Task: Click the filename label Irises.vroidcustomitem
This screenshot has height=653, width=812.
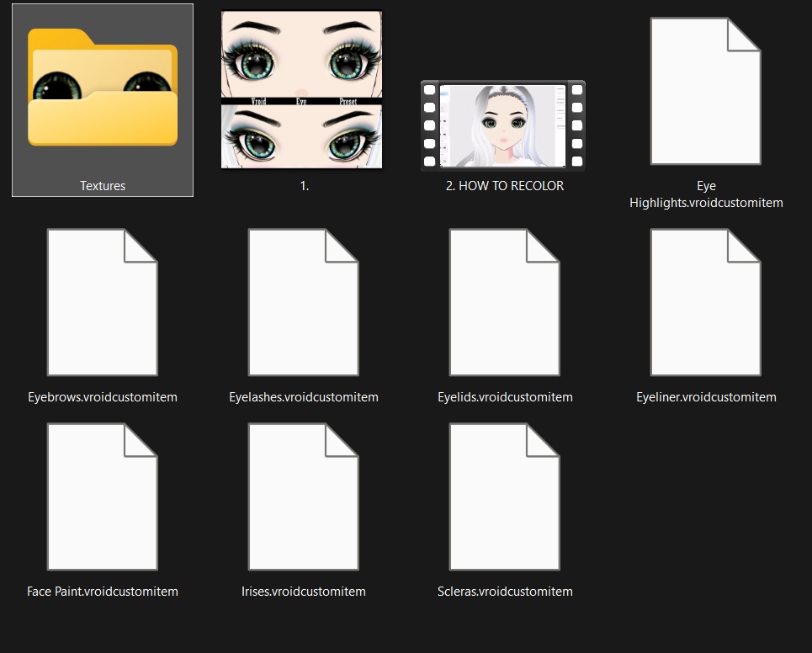Action: click(x=304, y=591)
